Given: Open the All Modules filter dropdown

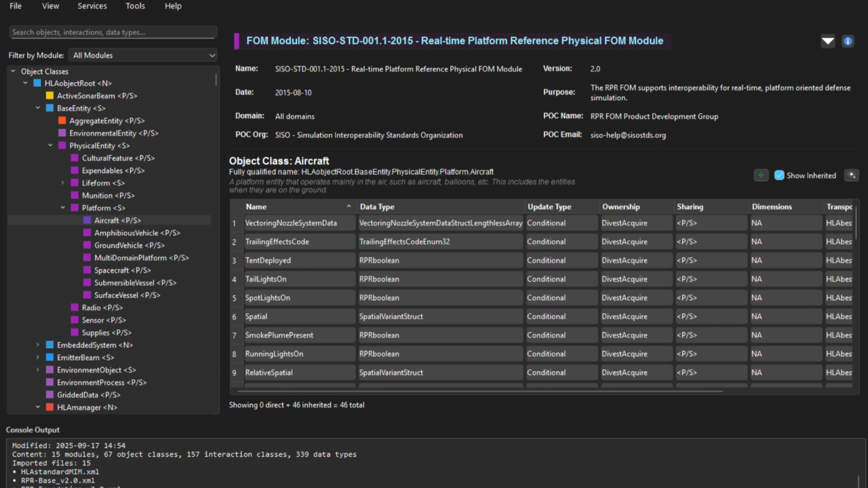Looking at the screenshot, I should 142,54.
